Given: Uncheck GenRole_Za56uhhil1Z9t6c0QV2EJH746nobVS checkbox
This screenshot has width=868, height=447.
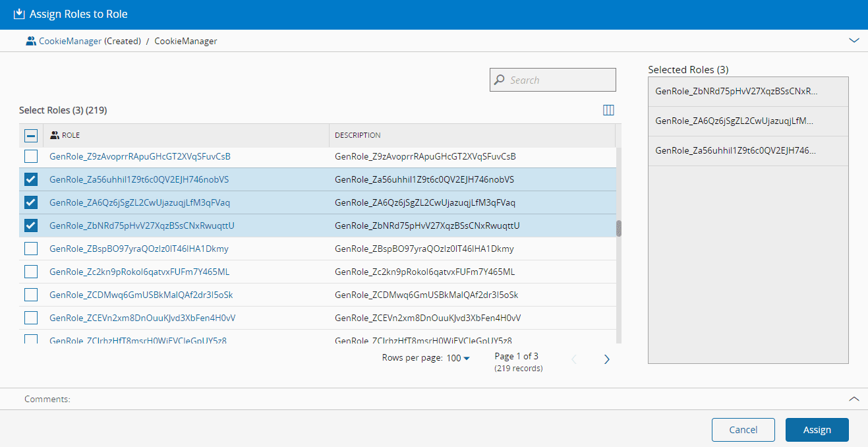Looking at the screenshot, I should 31,179.
